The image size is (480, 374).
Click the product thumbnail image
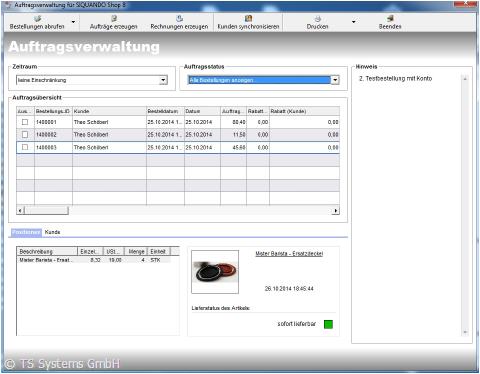pyautogui.click(x=215, y=272)
